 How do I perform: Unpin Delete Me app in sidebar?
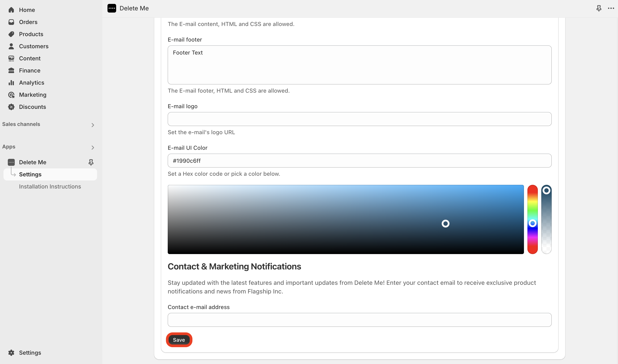coord(91,162)
